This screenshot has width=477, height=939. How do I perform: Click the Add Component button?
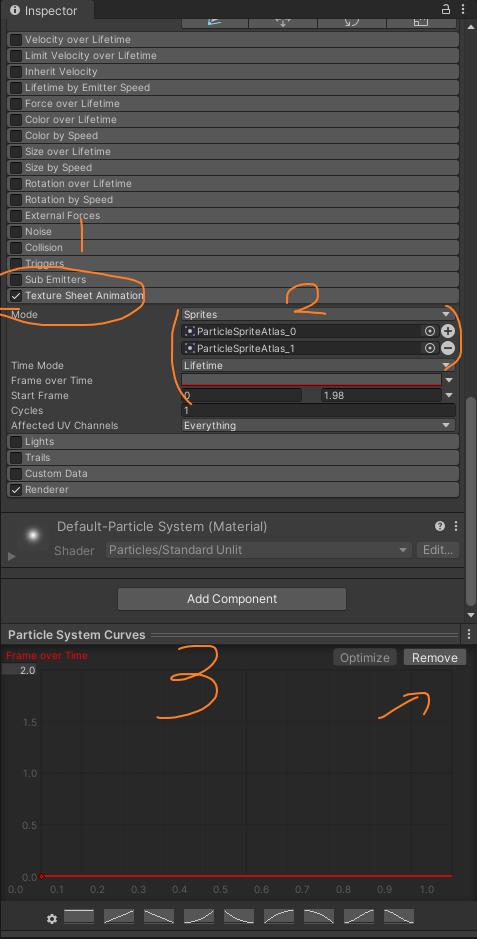(232, 599)
